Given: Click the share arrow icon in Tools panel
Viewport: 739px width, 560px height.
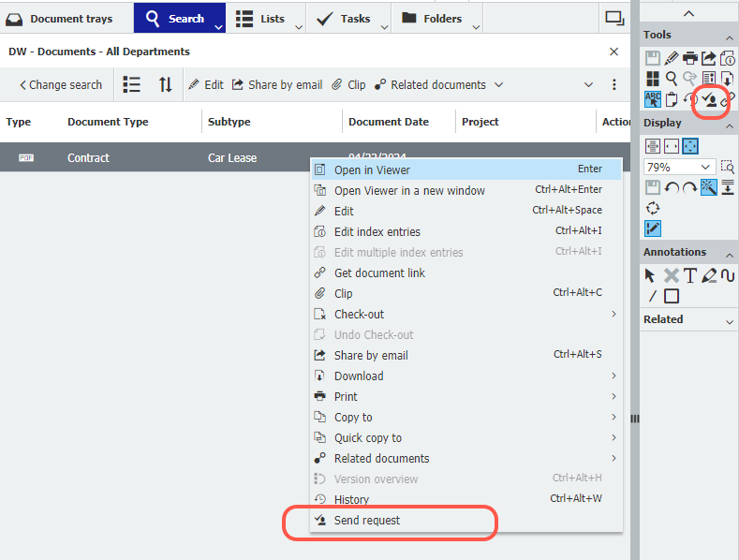Looking at the screenshot, I should click(x=709, y=58).
